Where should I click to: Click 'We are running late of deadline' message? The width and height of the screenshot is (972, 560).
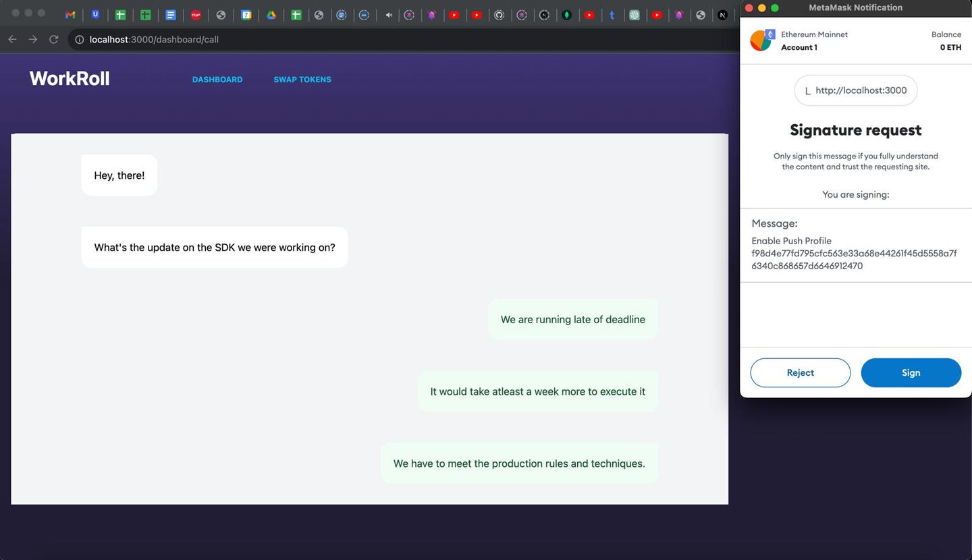[573, 319]
